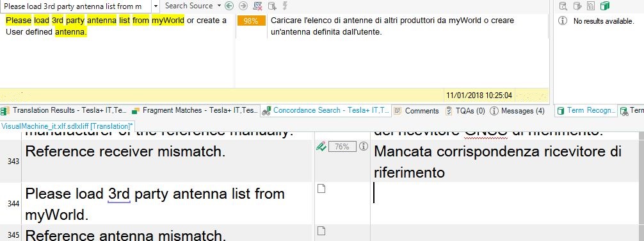644x241 pixels.
Task: Select the Messages (4) tab
Action: 517,111
